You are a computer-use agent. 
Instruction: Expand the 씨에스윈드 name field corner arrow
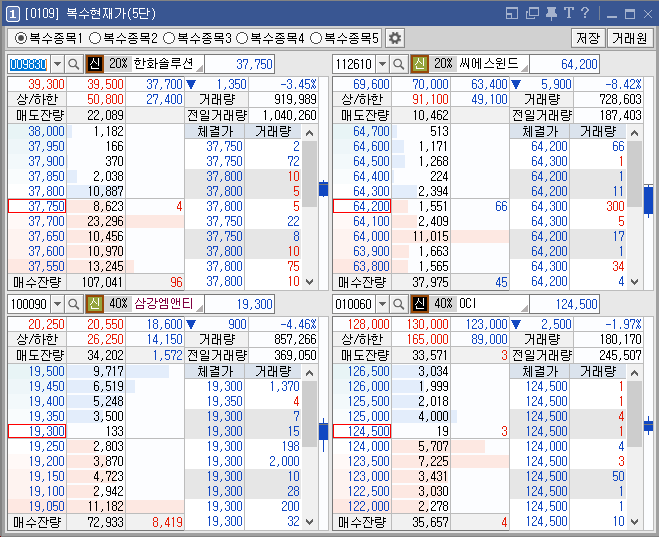[x=525, y=69]
